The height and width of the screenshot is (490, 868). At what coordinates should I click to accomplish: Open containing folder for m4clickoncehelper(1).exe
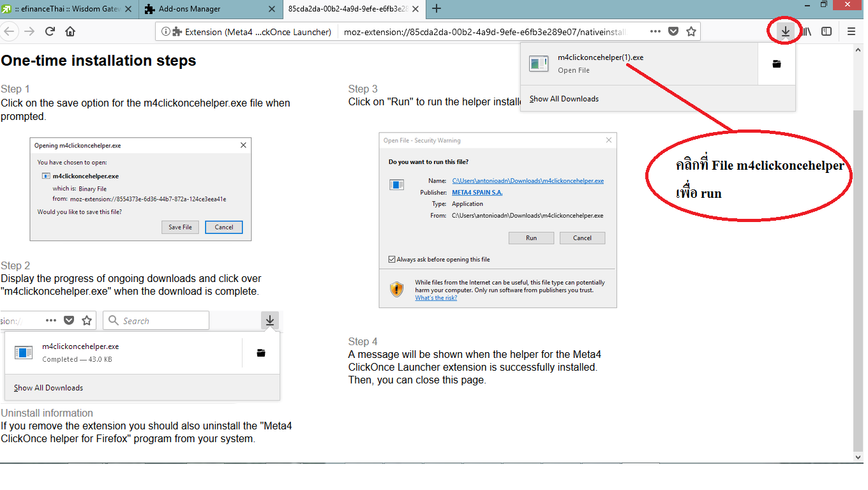pyautogui.click(x=776, y=64)
